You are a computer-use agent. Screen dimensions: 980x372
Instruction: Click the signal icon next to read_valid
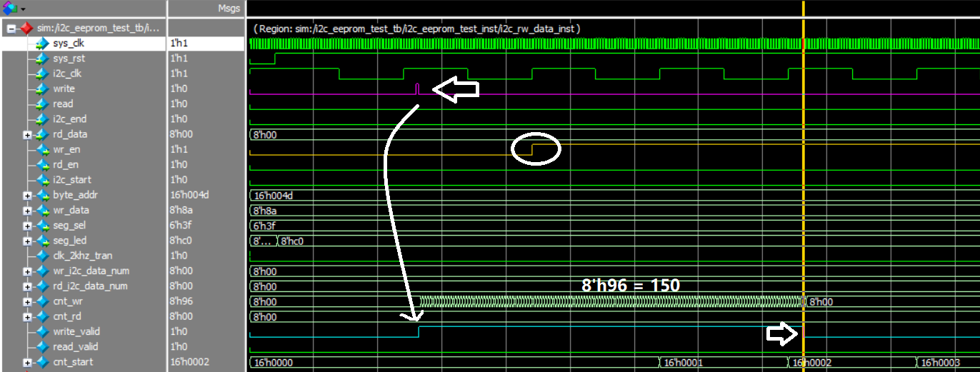(42, 347)
